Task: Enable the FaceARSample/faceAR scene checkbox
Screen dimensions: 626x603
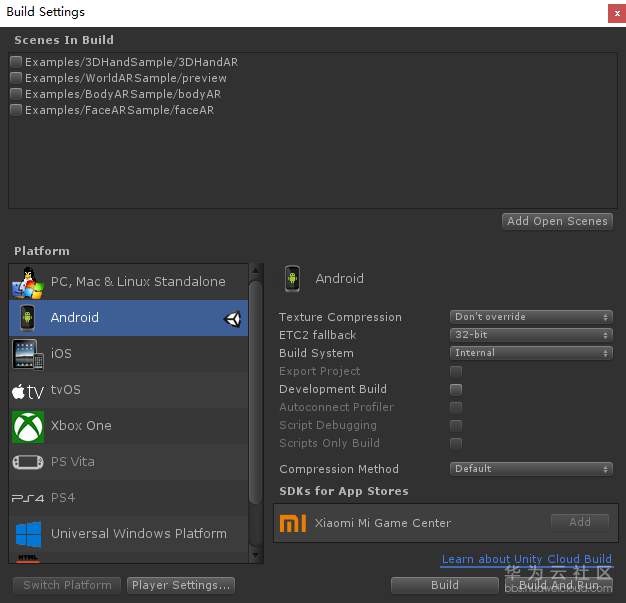Action: (x=16, y=109)
